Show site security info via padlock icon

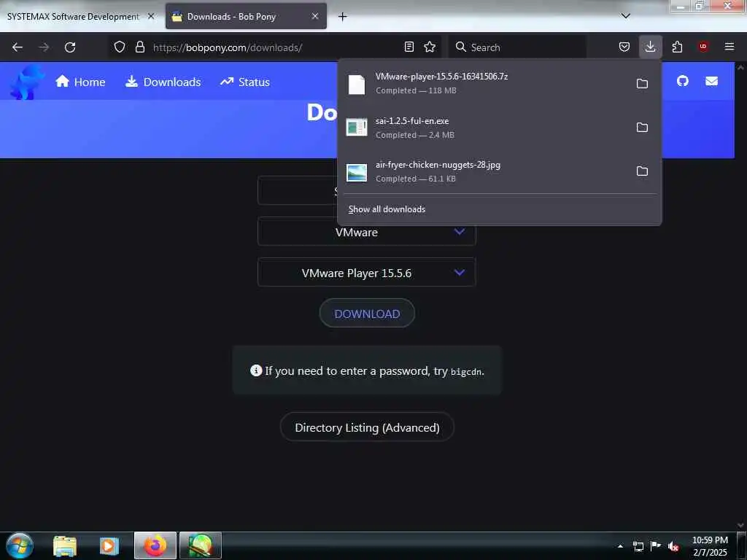139,47
